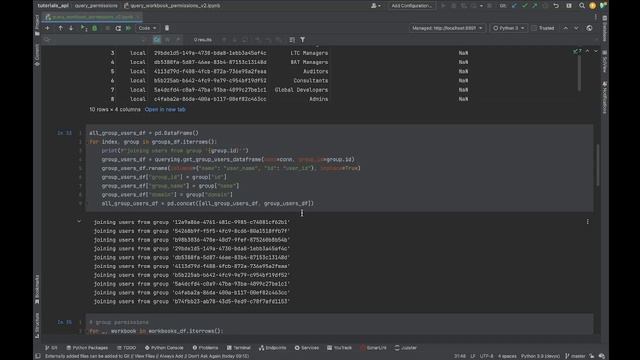This screenshot has height=360, width=640.
Task: Click the UTF-8 encoding status entry
Action: [487, 356]
